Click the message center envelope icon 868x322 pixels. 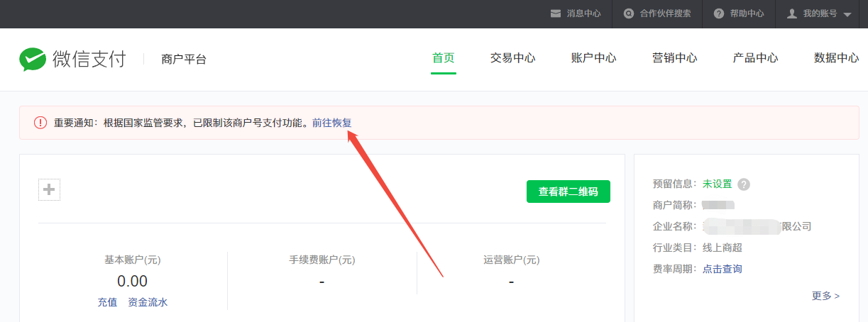pos(556,13)
